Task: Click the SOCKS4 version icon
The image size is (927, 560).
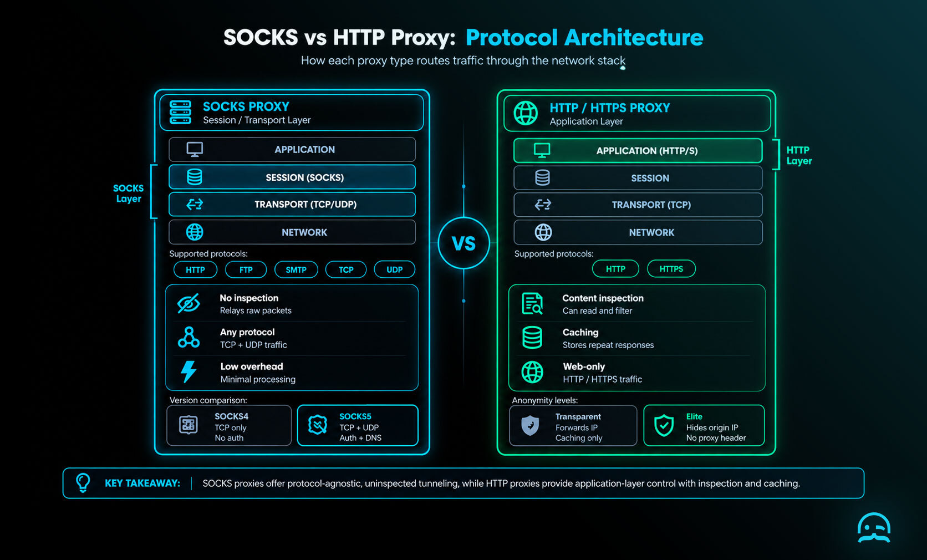Action: (x=189, y=425)
